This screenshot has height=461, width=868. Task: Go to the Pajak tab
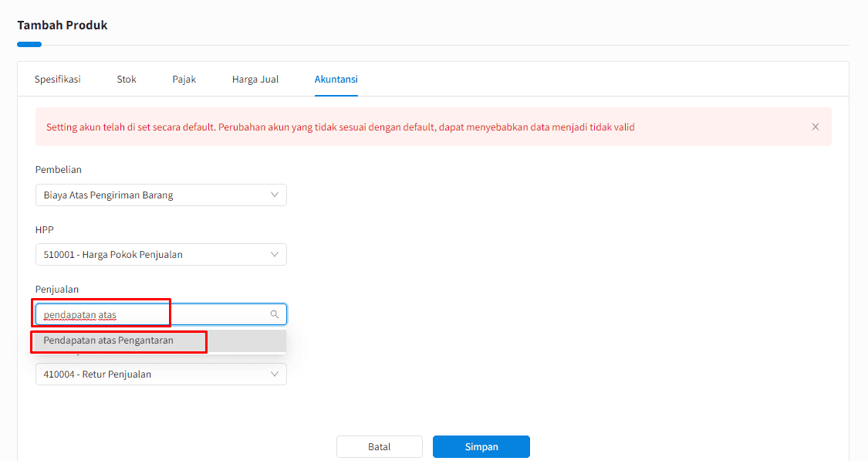184,80
